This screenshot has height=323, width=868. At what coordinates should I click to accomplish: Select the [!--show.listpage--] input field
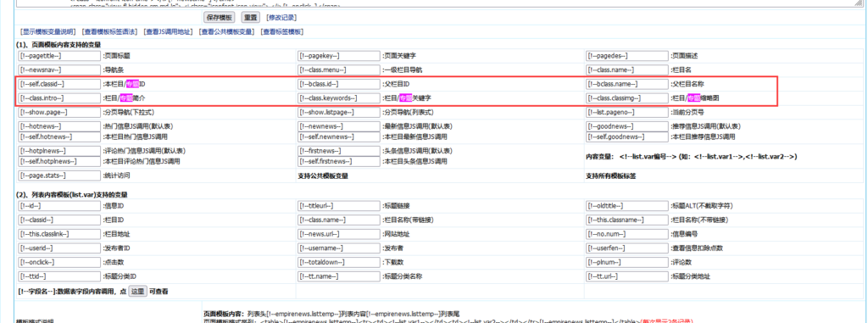coord(339,113)
